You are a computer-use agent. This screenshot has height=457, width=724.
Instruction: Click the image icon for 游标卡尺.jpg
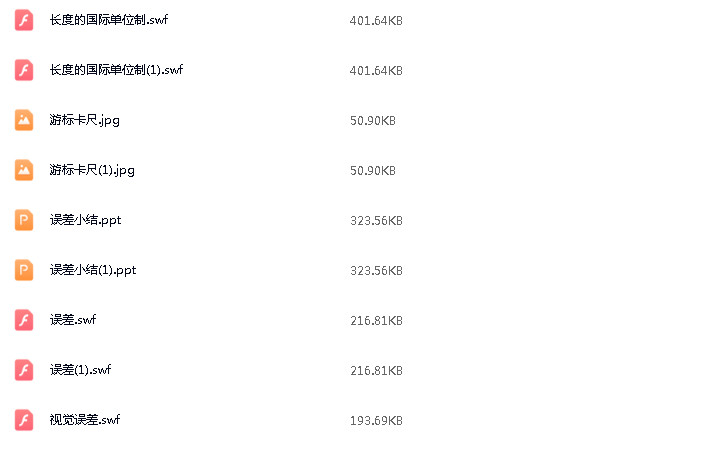pos(24,120)
